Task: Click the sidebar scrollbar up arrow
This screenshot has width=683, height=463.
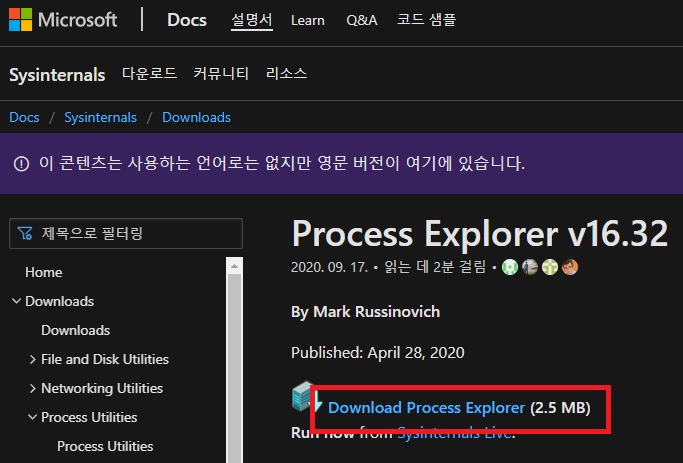Action: click(x=234, y=266)
